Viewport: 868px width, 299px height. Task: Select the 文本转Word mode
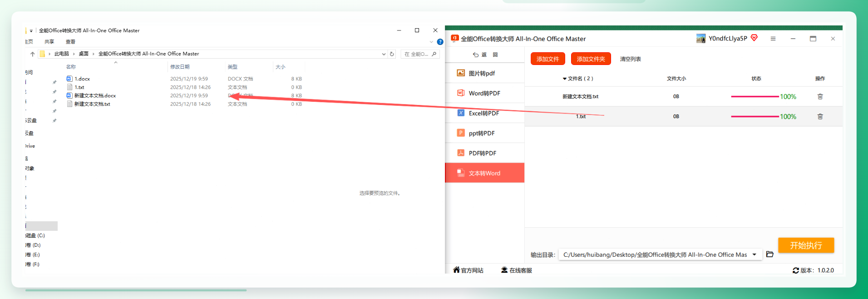click(x=484, y=173)
